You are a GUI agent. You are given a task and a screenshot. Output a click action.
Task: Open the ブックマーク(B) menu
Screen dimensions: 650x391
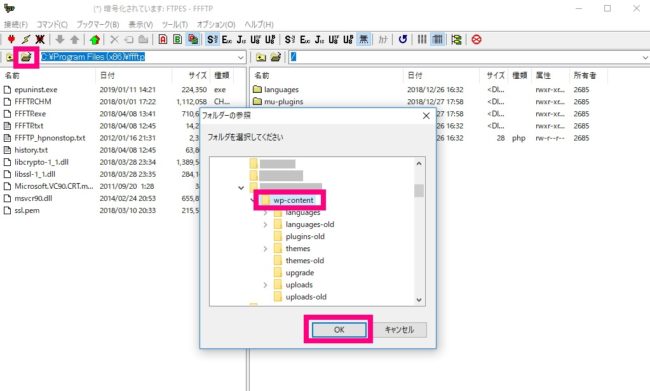(97, 24)
